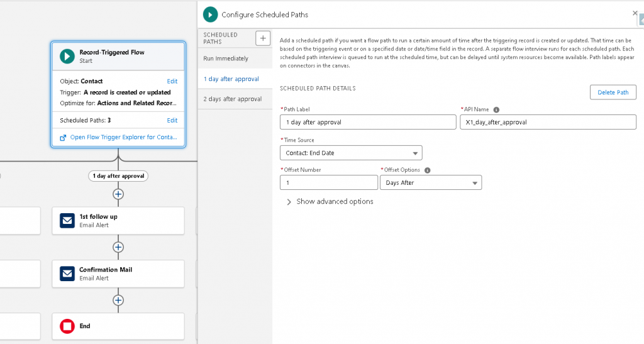Select the Run Immediately path
The image size is (644, 344).
(x=226, y=58)
